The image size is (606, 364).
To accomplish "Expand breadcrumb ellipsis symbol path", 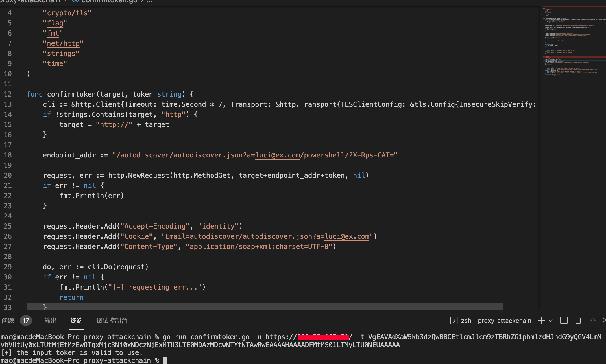I will tap(149, 1).
